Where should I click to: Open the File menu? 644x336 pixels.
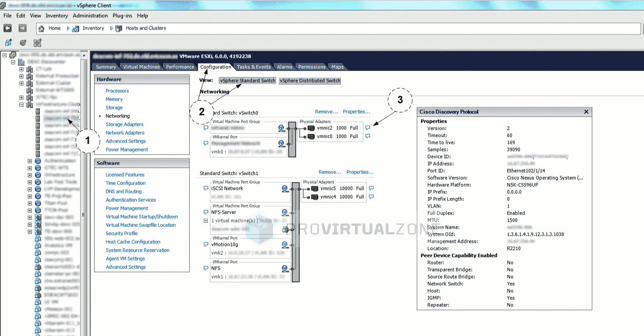pyautogui.click(x=8, y=15)
